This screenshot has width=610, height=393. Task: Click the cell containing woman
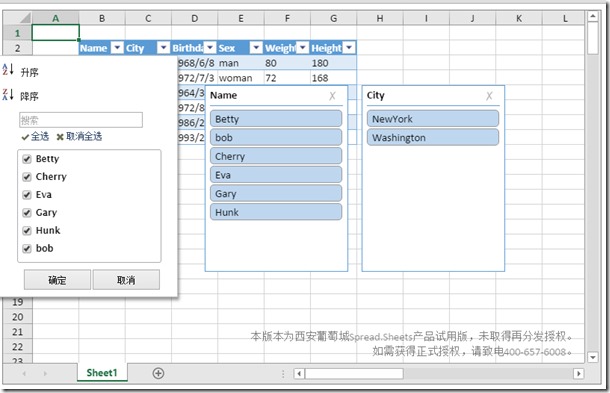click(241, 78)
